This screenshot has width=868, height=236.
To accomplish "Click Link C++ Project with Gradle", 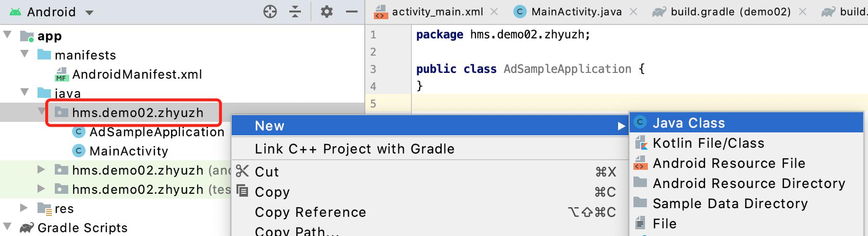I will (354, 149).
